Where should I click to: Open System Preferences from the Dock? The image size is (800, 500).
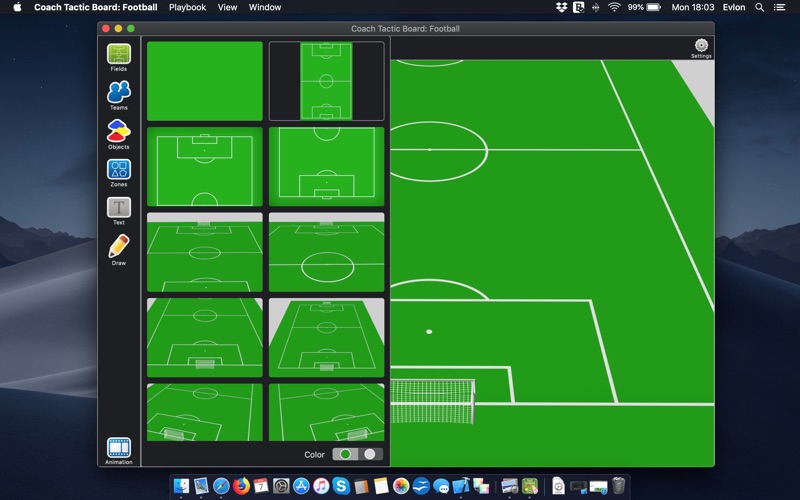281,486
